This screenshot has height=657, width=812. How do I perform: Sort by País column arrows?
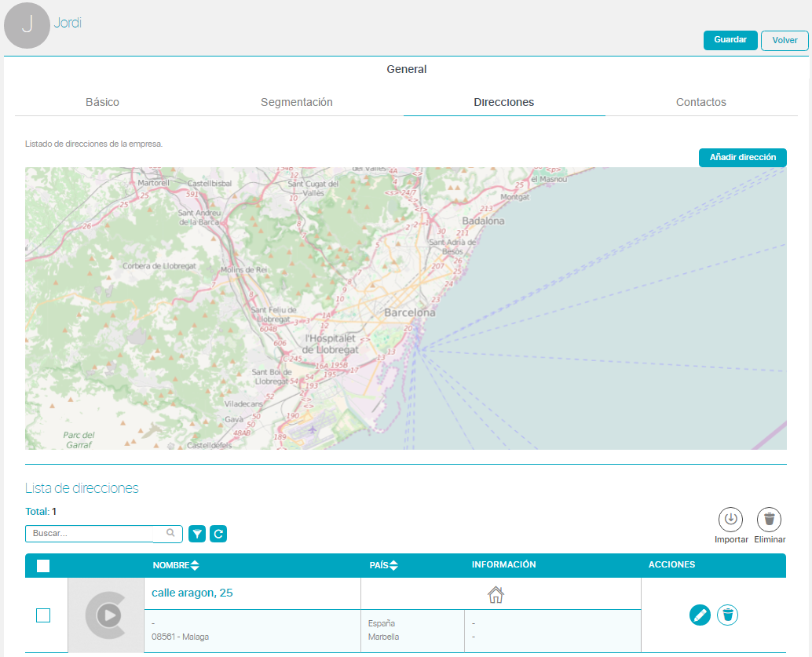[393, 566]
